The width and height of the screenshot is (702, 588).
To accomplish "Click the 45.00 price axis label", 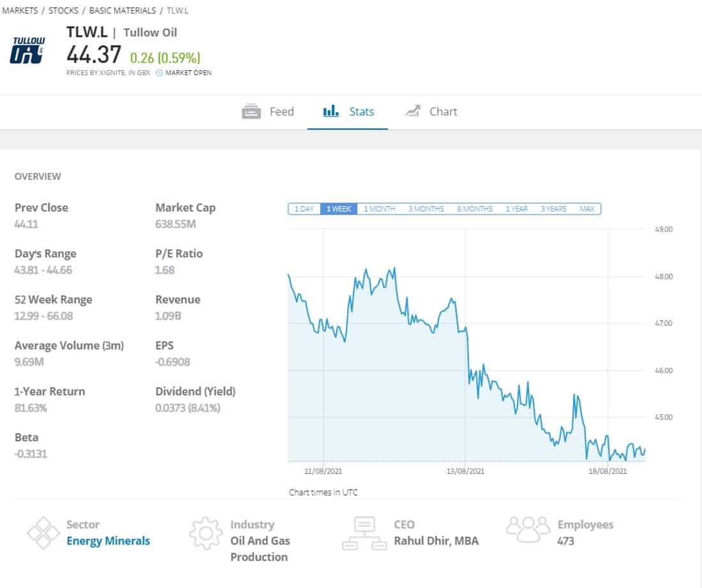I will click(x=664, y=418).
